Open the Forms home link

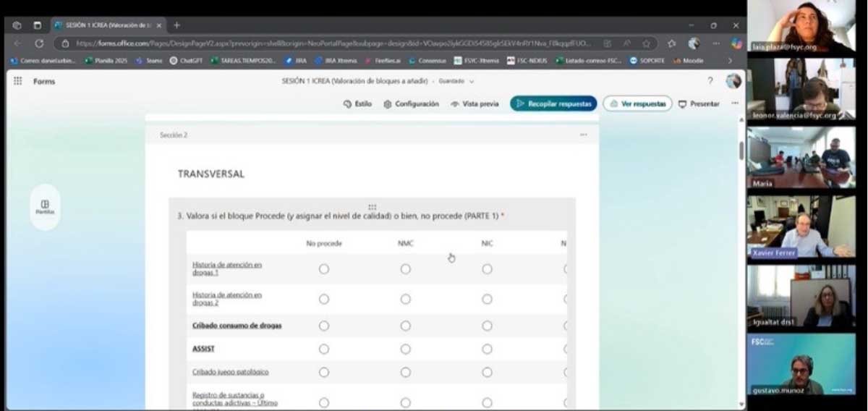coord(44,81)
